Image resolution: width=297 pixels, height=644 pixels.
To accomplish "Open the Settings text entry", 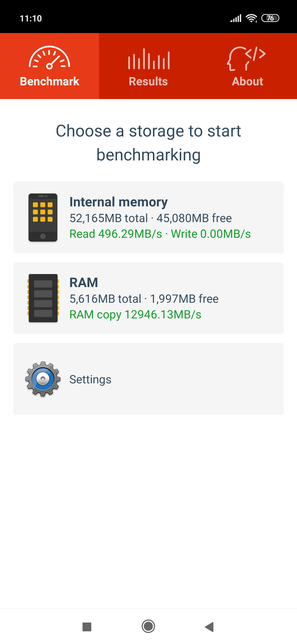I will (x=90, y=380).
